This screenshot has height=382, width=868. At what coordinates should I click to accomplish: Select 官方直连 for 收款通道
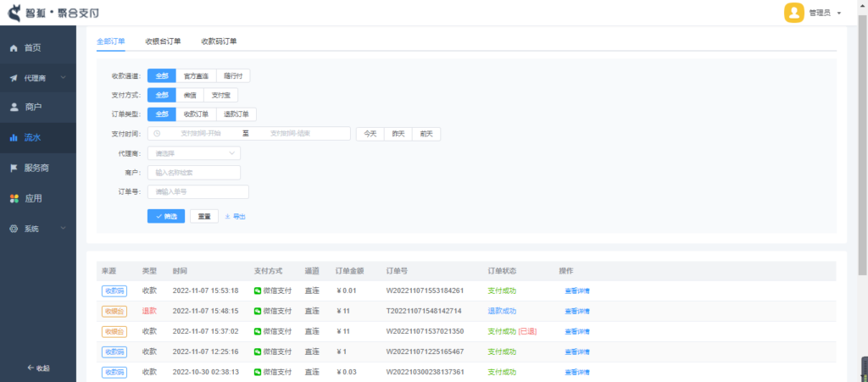(196, 76)
